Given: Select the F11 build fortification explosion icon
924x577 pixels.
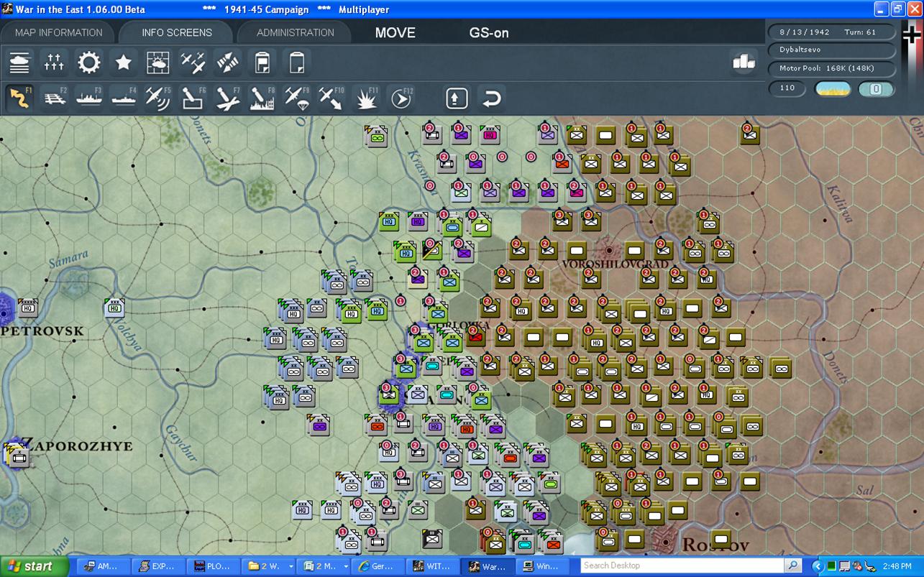Looking at the screenshot, I should pyautogui.click(x=366, y=98).
